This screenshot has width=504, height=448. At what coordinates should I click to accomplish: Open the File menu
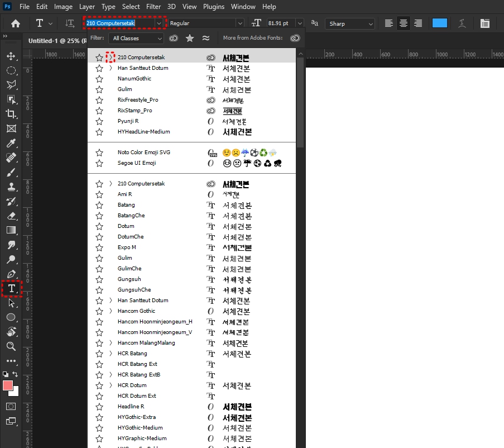[25, 7]
